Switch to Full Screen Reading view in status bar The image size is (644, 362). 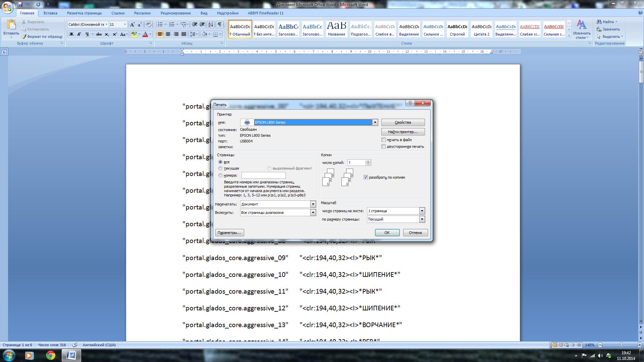click(561, 345)
